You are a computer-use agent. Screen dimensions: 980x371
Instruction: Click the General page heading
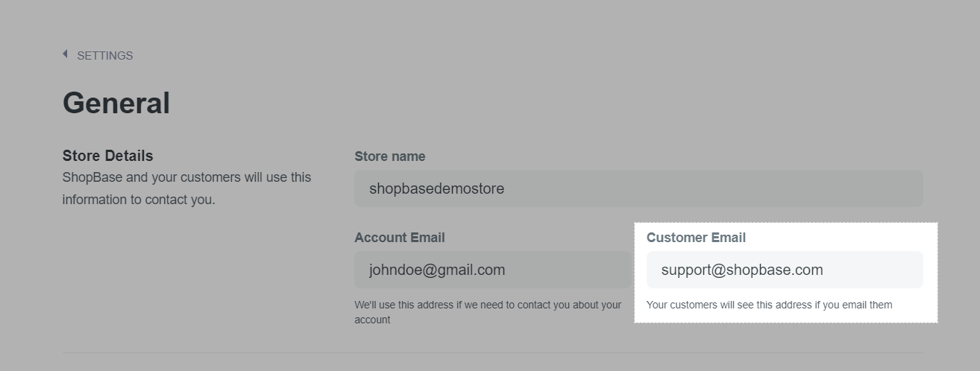(x=116, y=103)
